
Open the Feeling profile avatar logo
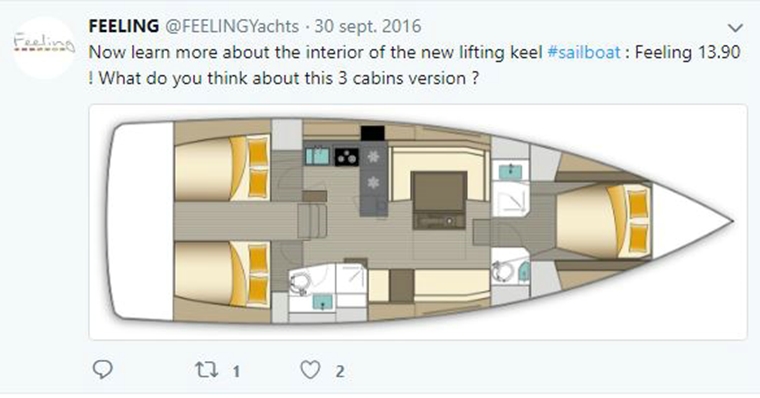click(x=44, y=48)
